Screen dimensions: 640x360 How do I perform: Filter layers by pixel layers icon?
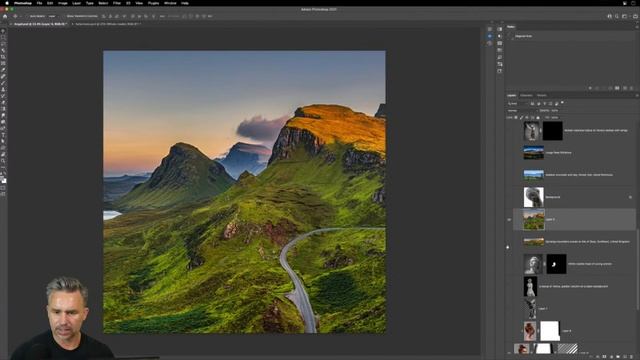point(532,104)
